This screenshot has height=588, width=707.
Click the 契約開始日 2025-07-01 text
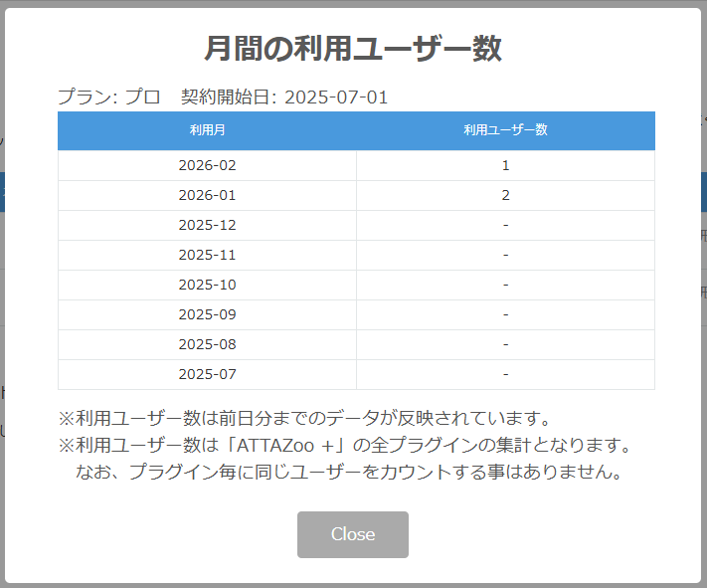tap(284, 97)
